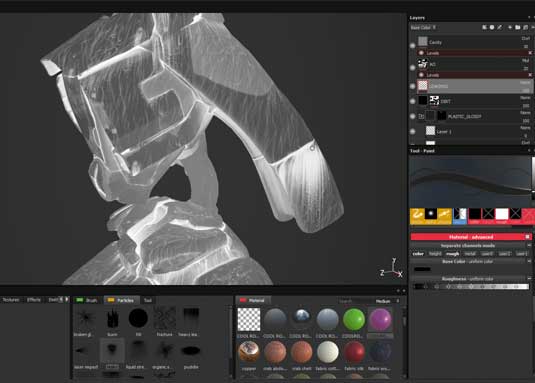Select the green sphere material thumbnail
Screen dimensions: 535x383
(353, 319)
